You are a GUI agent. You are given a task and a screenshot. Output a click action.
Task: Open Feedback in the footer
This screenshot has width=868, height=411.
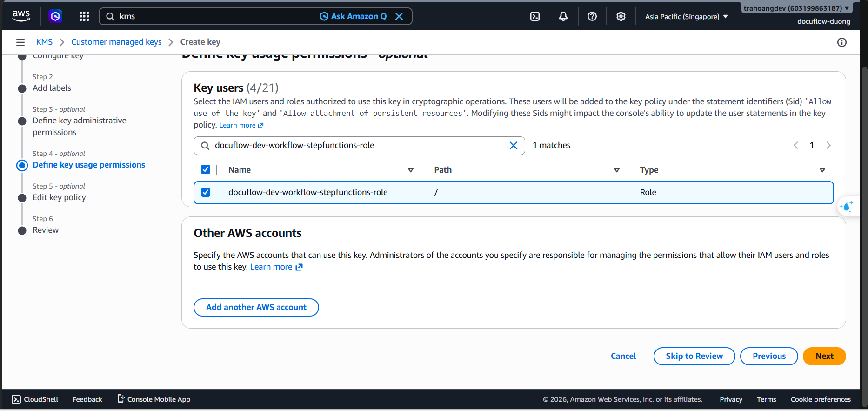click(87, 399)
